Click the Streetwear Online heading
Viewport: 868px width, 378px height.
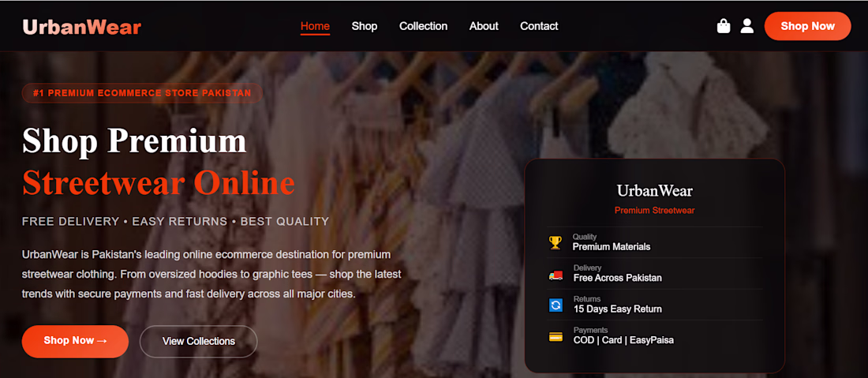coord(159,182)
